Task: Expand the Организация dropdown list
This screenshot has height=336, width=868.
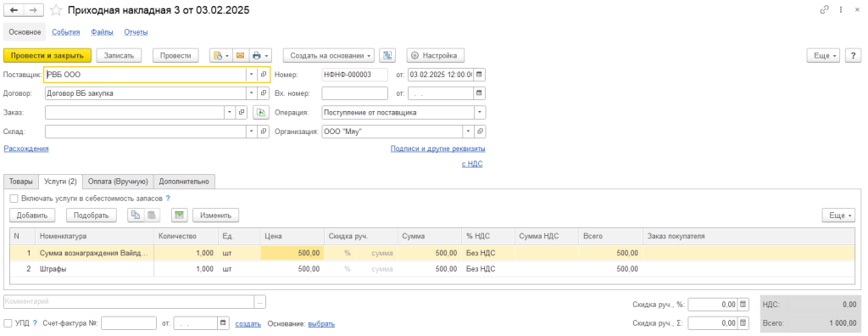Action: (468, 132)
